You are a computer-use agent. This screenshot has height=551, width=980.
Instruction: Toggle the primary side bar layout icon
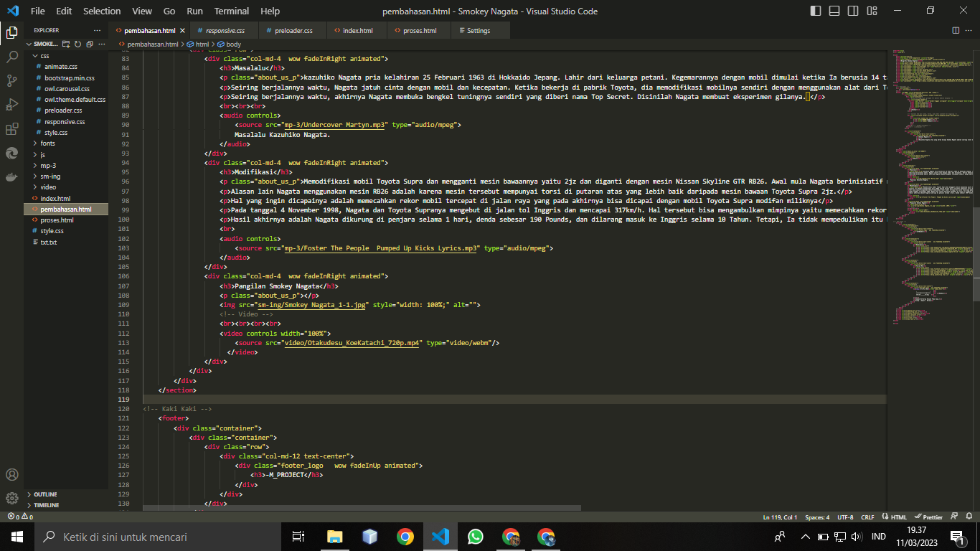point(816,11)
